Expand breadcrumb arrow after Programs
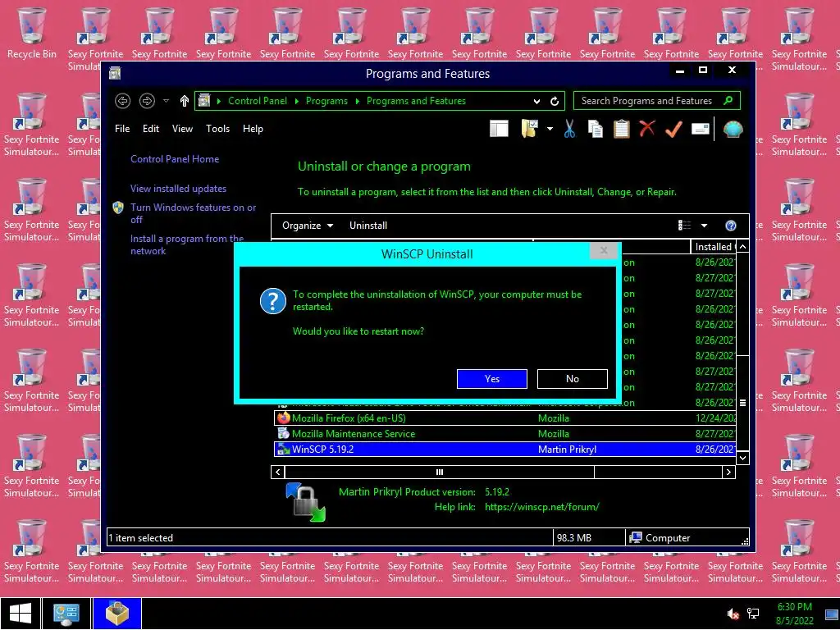 (358, 101)
